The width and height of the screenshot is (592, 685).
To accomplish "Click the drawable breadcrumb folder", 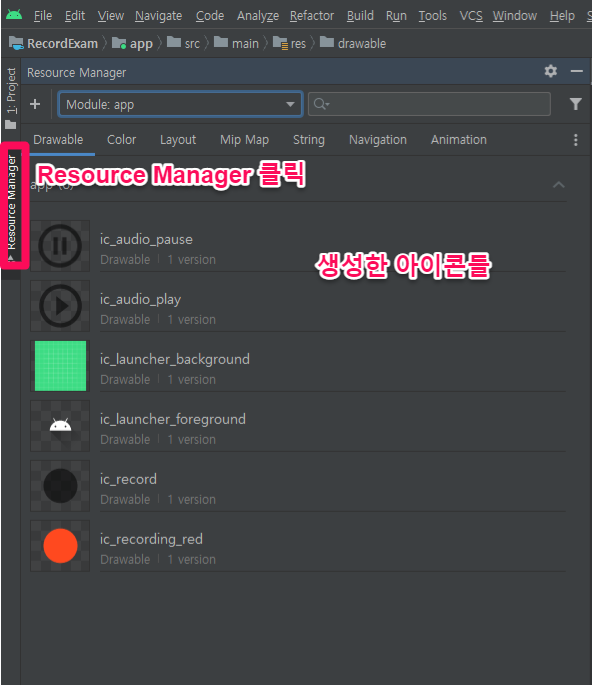I will [x=353, y=43].
